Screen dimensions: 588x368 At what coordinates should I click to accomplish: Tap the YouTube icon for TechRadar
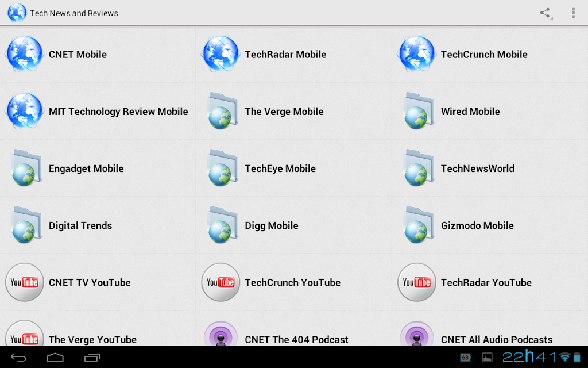417,282
